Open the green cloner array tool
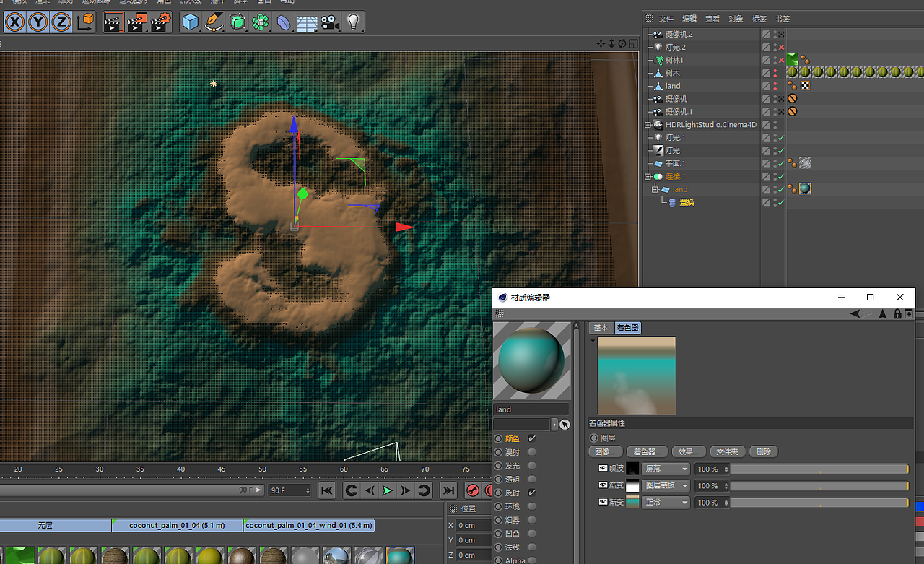Viewport: 924px width, 564px height. [x=261, y=22]
